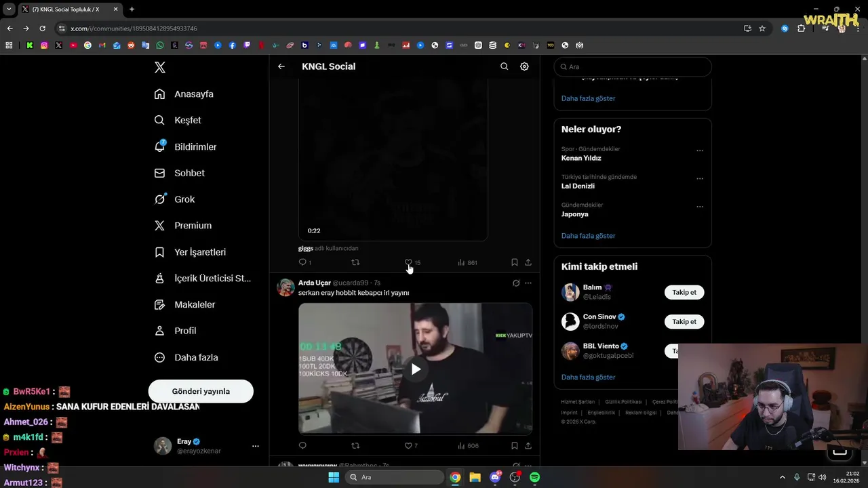Viewport: 868px width, 488px height.
Task: Show more trends under Neler oluyor
Action: coord(588,236)
